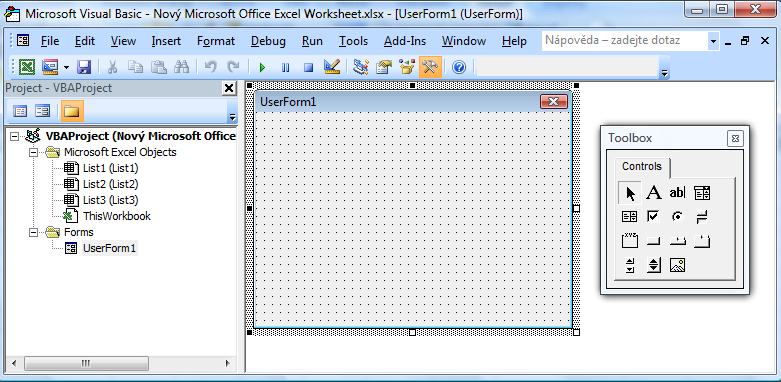Screen dimensions: 781x382
Task: Click the Undo arrow icon
Action: click(x=211, y=67)
